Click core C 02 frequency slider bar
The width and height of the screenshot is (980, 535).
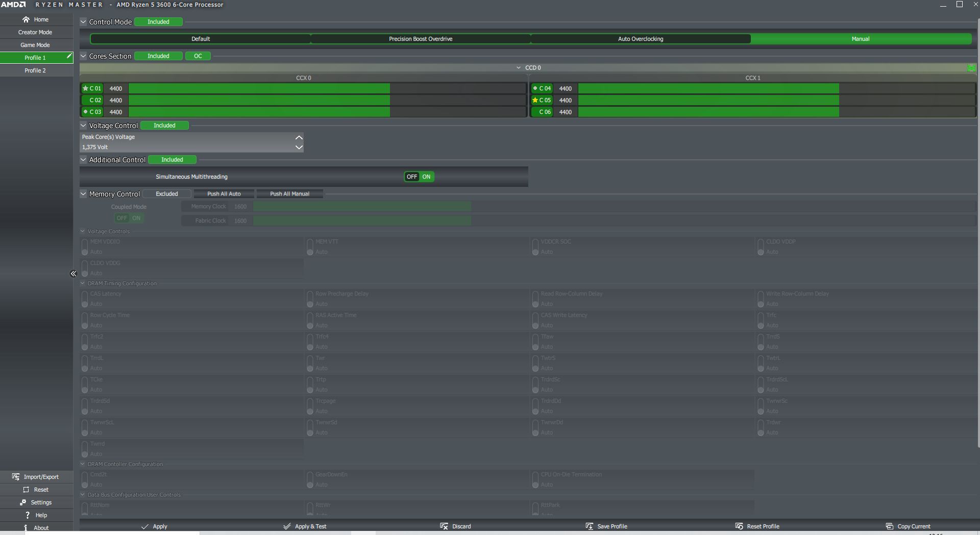327,100
